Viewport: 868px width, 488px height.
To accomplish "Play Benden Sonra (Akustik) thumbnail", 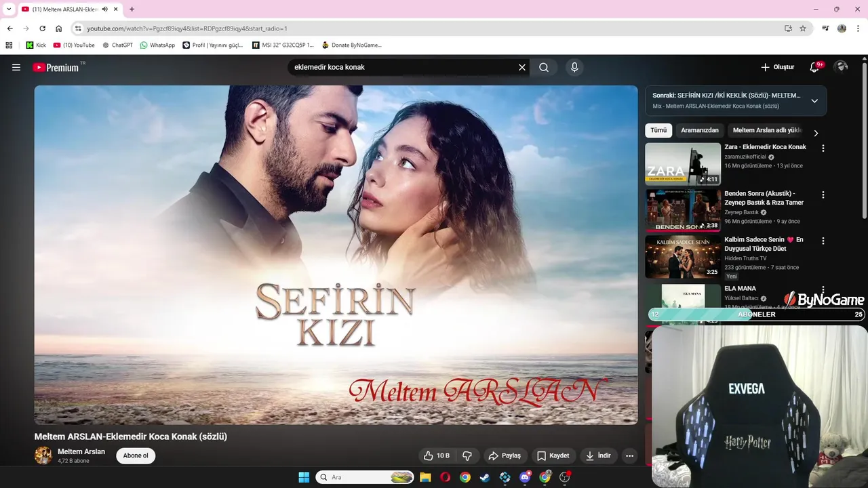I will (683, 210).
